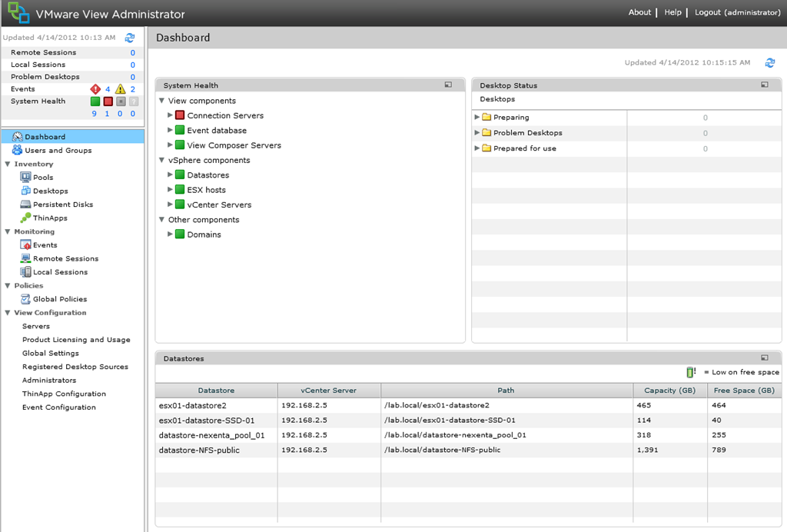
Task: Maximize the System Health panel
Action: (448, 85)
